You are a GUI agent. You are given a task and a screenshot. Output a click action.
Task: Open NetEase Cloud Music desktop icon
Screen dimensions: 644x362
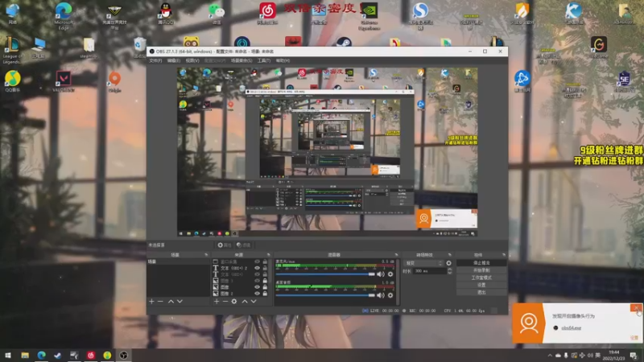click(267, 14)
